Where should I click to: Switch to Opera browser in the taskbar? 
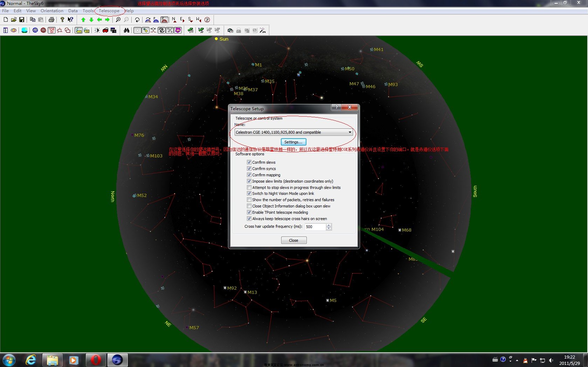coord(95,360)
